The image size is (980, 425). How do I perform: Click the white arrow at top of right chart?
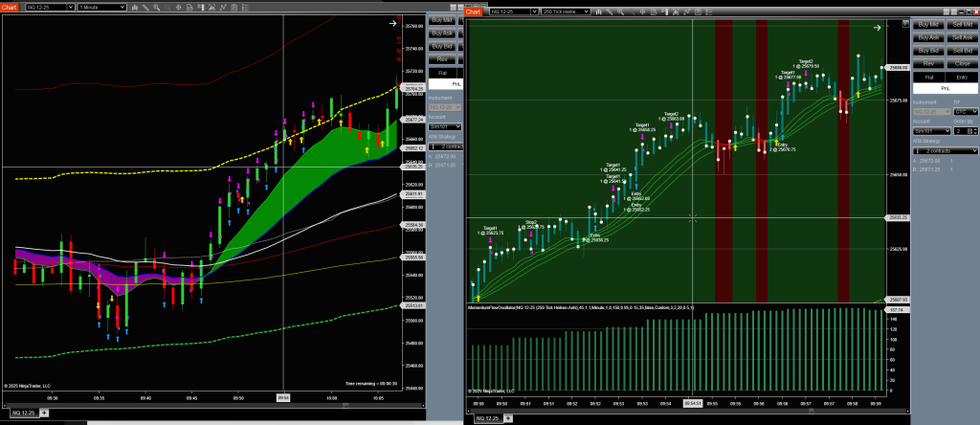(878, 28)
